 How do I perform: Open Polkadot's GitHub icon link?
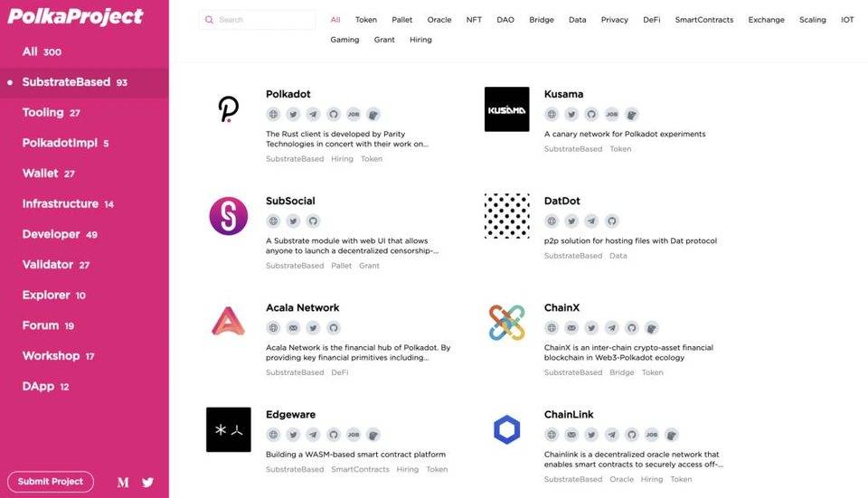(333, 114)
